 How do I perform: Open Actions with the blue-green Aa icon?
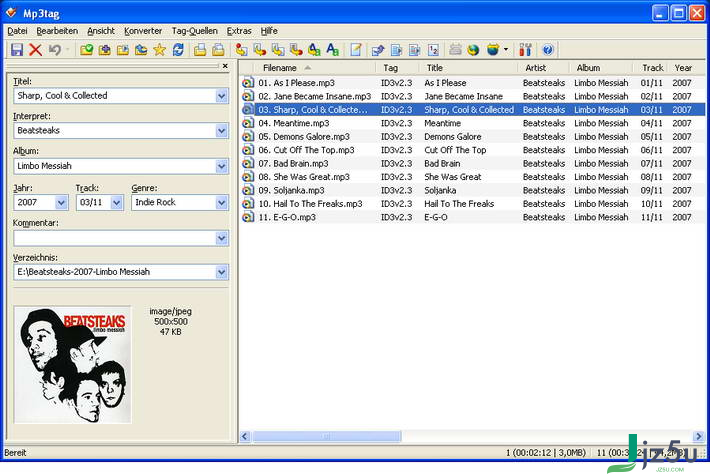pyautogui.click(x=332, y=50)
